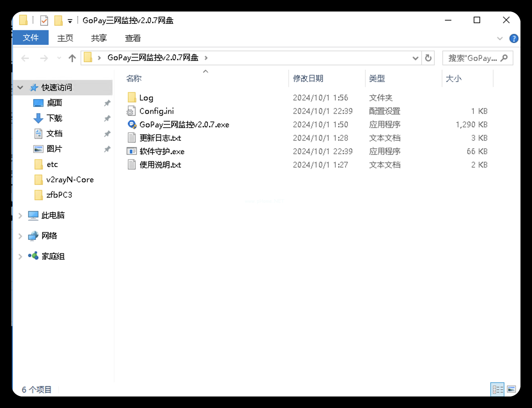Image resolution: width=532 pixels, height=408 pixels.
Task: Sort by the 类型 column header
Action: pos(377,78)
